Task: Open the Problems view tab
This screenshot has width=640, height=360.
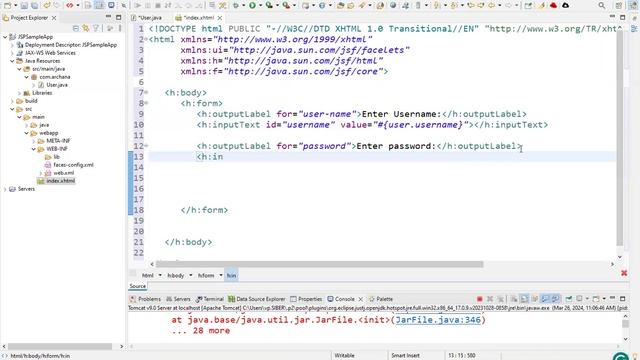Action: point(145,299)
